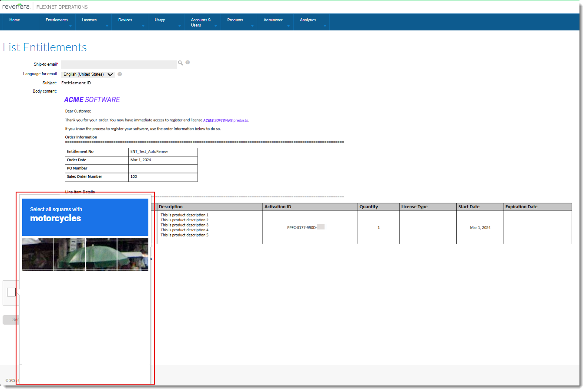Click into the Ship-to email field

[119, 64]
